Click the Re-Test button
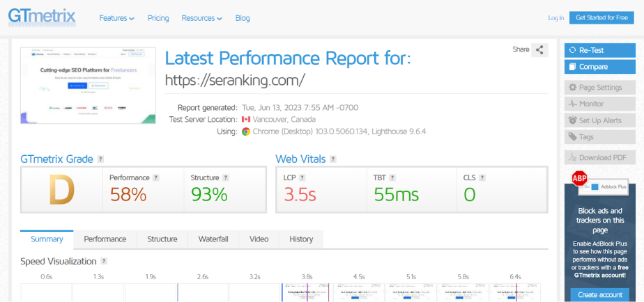This screenshot has height=302, width=644. pos(599,50)
